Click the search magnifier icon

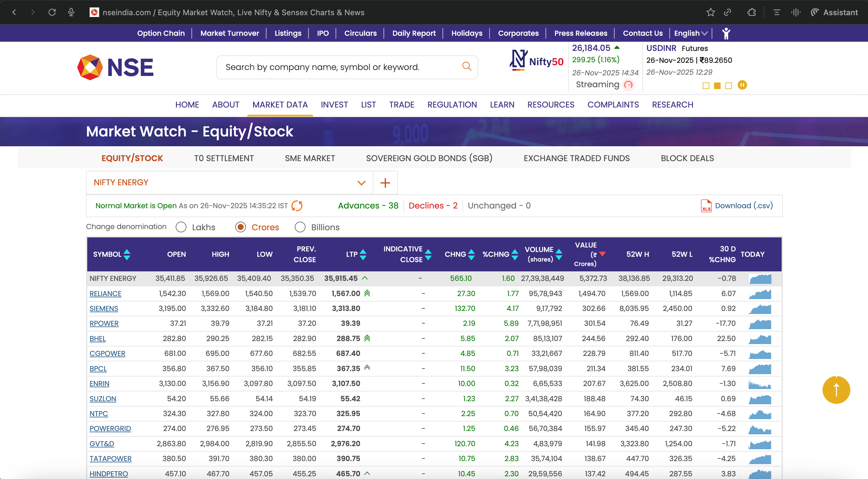coord(466,66)
